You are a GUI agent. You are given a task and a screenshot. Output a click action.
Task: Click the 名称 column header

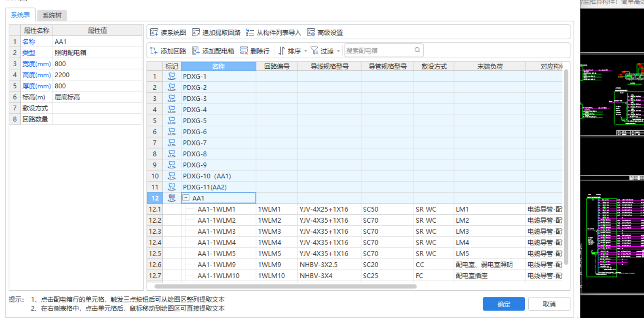[x=218, y=66]
